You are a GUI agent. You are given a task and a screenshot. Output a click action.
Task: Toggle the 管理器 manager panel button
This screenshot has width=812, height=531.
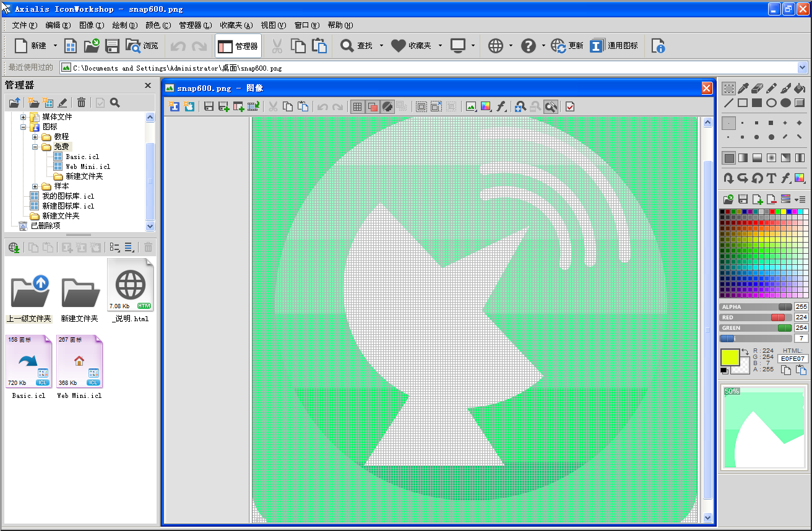click(x=238, y=46)
